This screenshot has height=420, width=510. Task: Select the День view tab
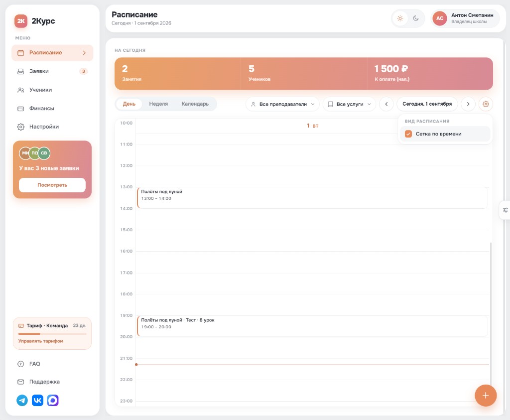(129, 104)
